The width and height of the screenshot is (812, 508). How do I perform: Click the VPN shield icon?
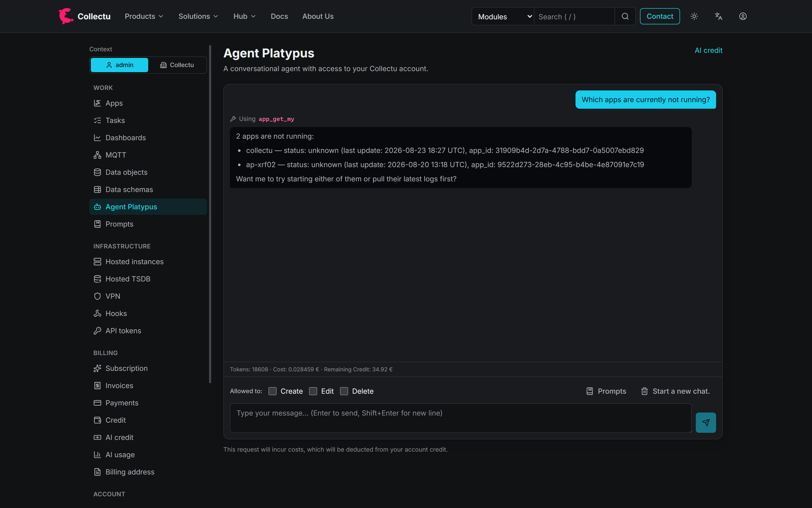click(97, 296)
